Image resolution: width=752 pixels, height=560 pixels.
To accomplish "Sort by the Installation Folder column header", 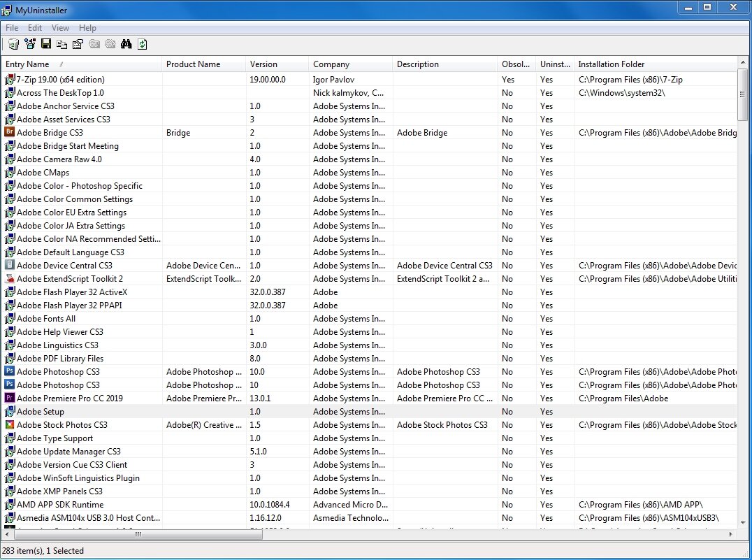I will click(655, 64).
